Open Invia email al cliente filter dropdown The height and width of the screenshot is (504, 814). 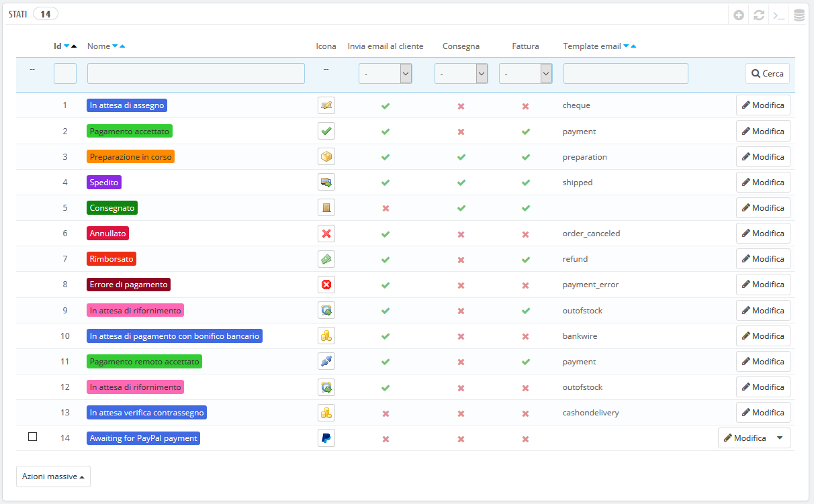click(x=386, y=74)
